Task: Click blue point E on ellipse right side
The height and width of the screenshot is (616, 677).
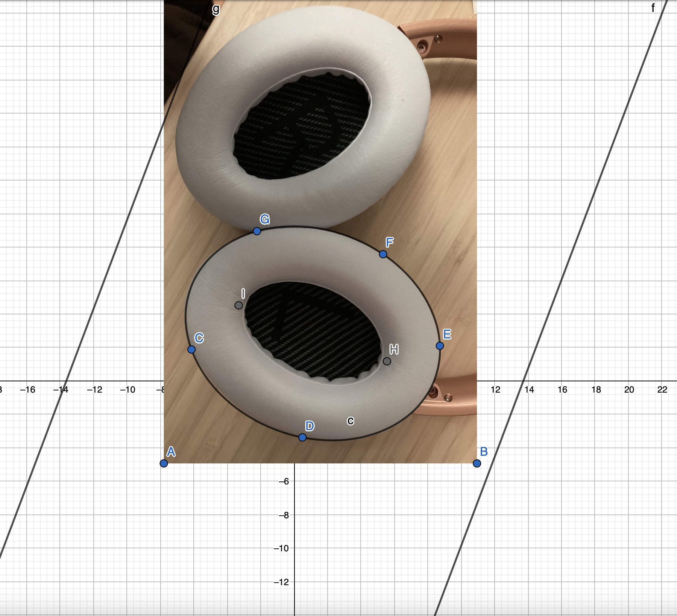Action: pos(440,346)
